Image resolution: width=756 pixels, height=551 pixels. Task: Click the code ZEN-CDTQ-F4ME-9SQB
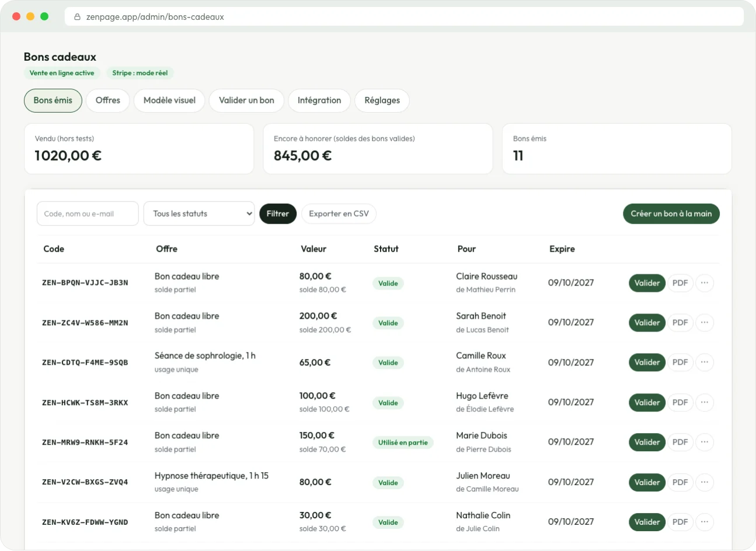click(85, 362)
